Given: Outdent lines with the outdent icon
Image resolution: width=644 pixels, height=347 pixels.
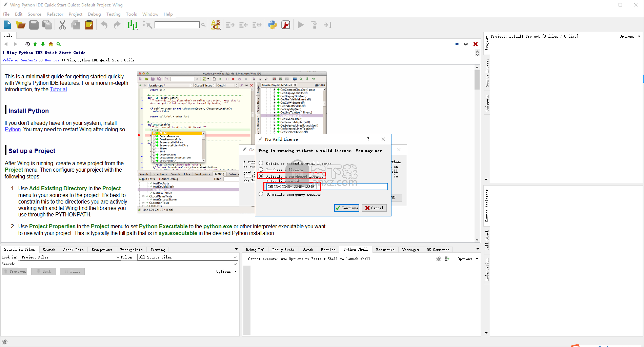Looking at the screenshot, I should pos(244,25).
